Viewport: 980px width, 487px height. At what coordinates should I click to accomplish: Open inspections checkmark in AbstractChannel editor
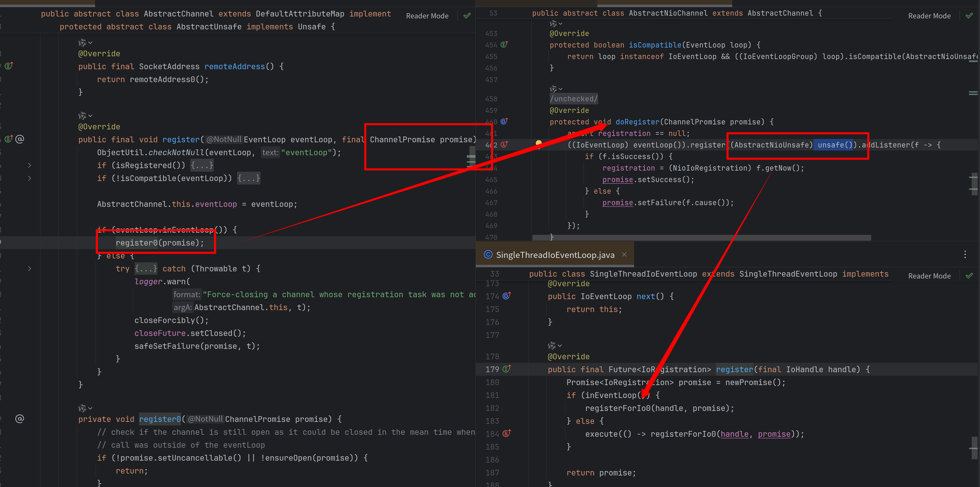tap(467, 16)
